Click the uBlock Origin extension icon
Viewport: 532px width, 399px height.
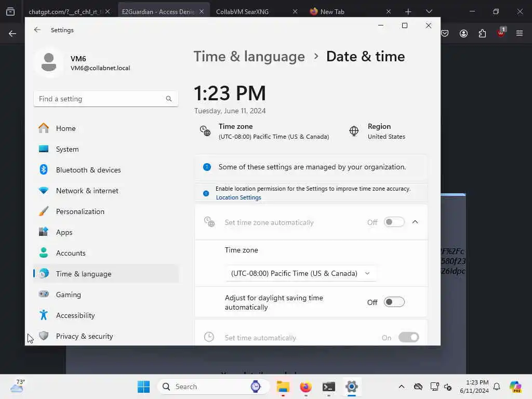pyautogui.click(x=501, y=32)
